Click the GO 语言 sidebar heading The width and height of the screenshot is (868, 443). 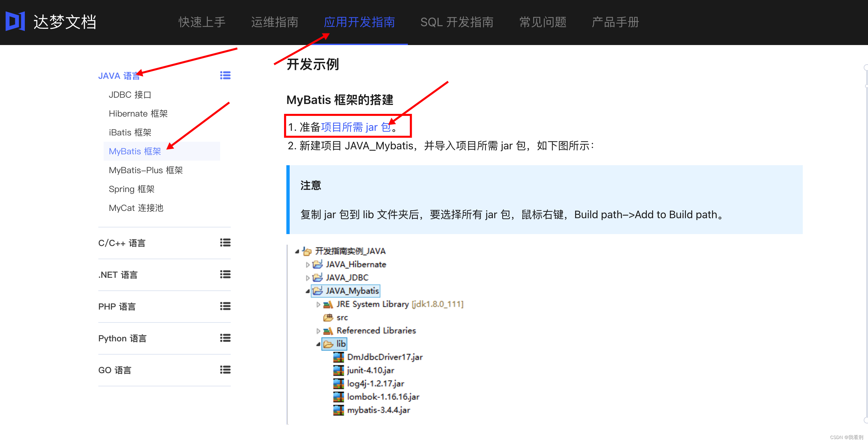point(115,370)
